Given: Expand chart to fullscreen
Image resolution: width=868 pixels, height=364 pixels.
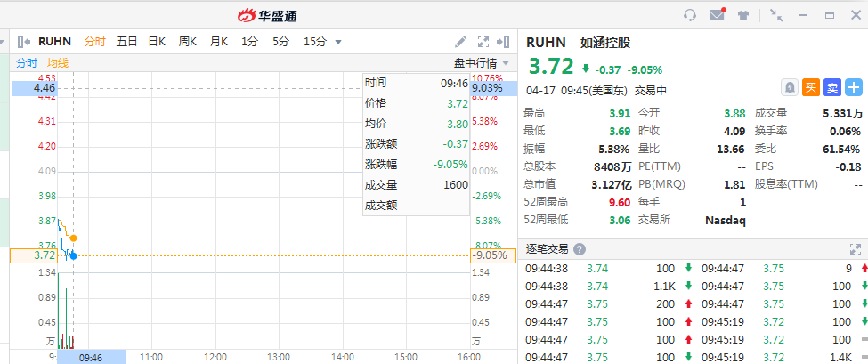Looking at the screenshot, I should (483, 42).
